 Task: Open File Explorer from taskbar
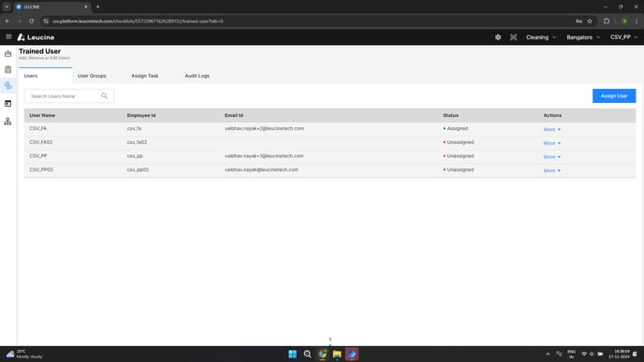[x=337, y=354]
